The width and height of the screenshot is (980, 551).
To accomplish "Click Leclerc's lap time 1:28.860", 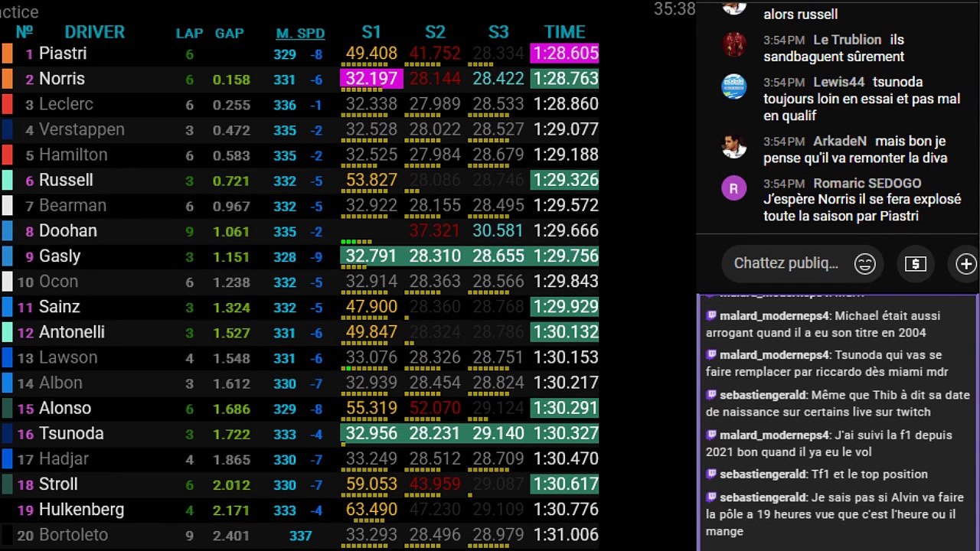I will pos(566,104).
